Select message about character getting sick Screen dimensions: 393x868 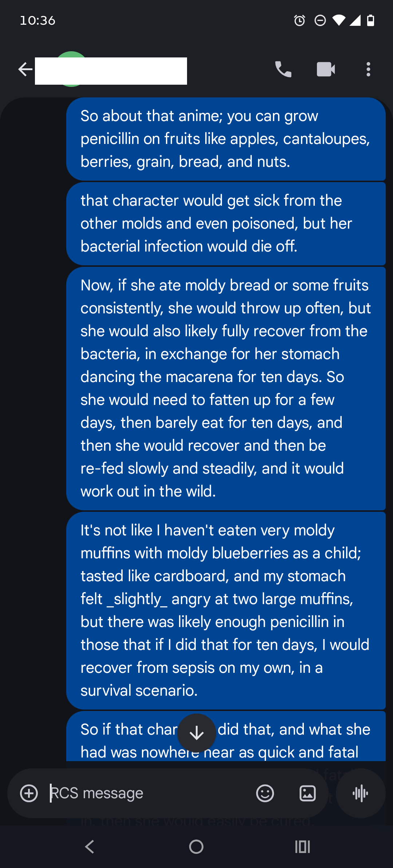226,224
